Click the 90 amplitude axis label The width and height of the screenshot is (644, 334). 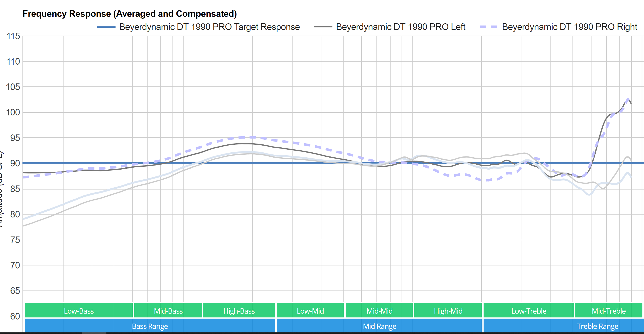15,163
